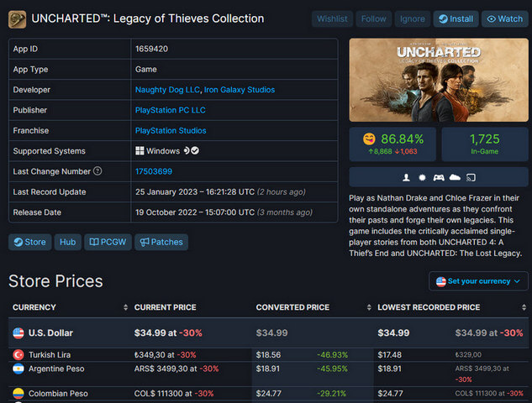Screen dimensions: 532x403
Task: Sort table by Converted Price arrows
Action: [369, 307]
